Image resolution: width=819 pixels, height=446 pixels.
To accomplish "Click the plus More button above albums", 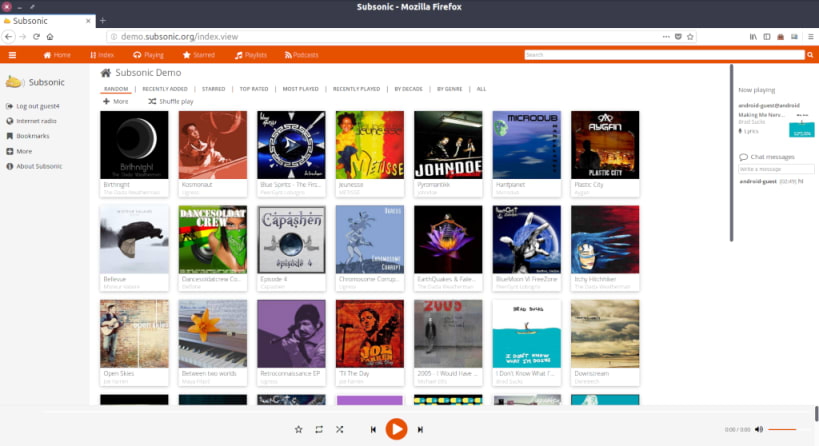I will tap(115, 101).
